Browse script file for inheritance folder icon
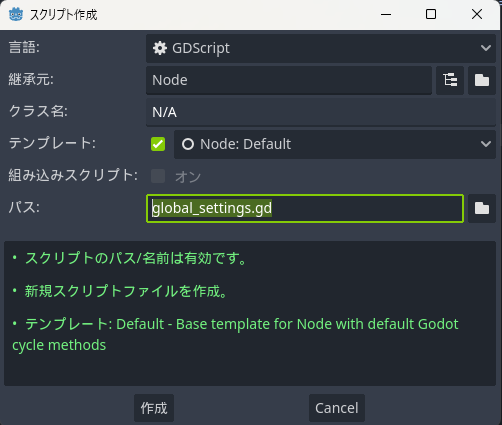 (482, 80)
